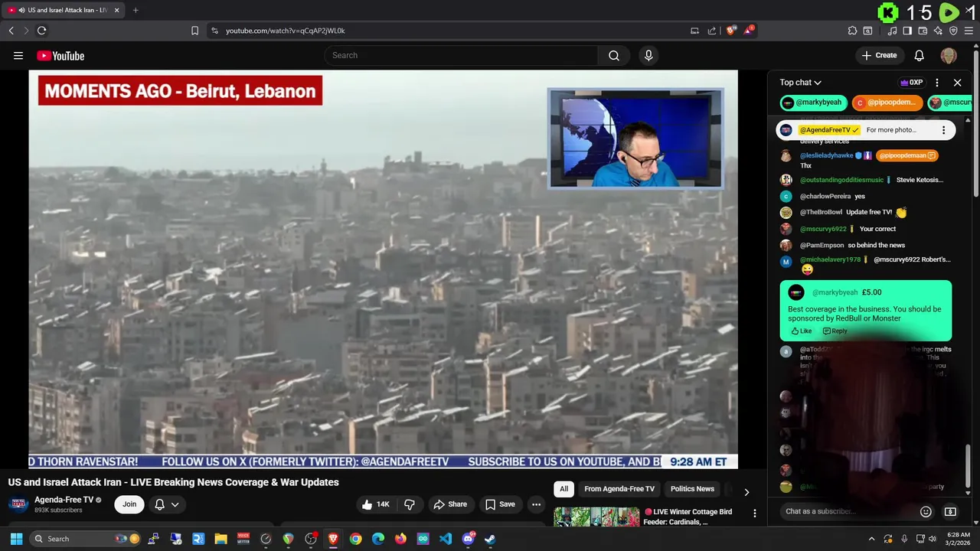The image size is (980, 551).
Task: Open Brave VPN shield icon
Action: (953, 31)
